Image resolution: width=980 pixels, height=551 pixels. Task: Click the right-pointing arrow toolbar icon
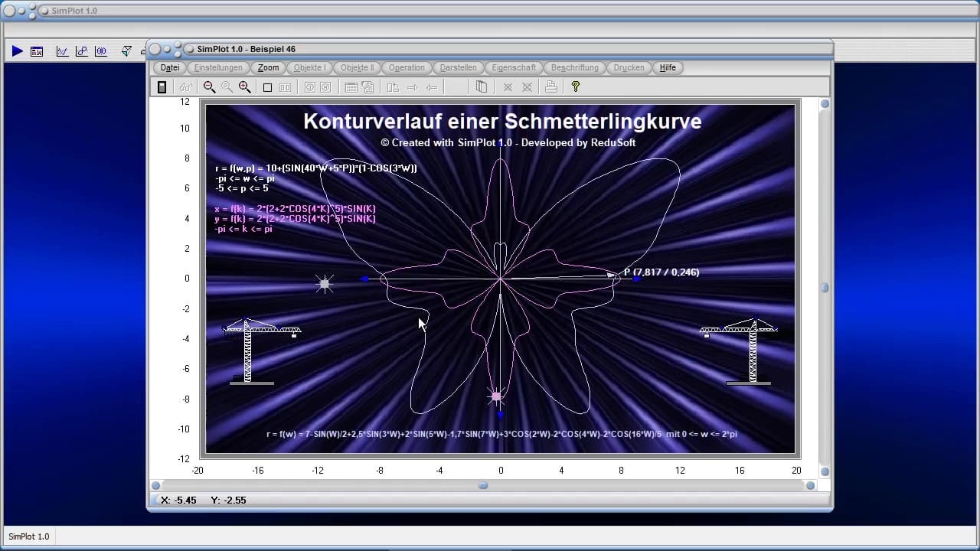pos(412,87)
